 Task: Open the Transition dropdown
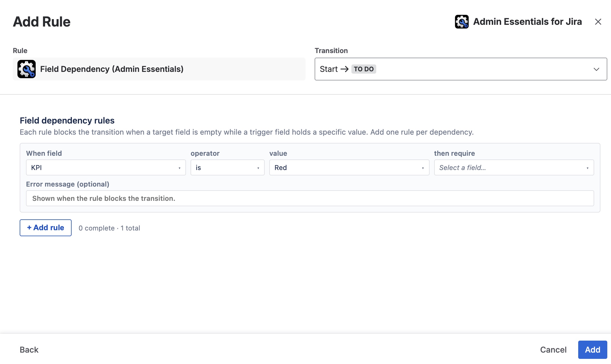tap(461, 69)
